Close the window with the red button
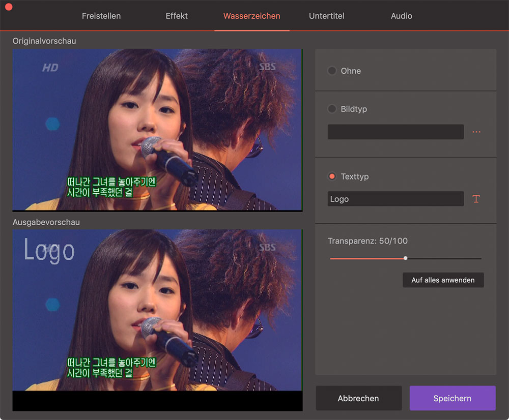This screenshot has width=509, height=420. [x=9, y=7]
